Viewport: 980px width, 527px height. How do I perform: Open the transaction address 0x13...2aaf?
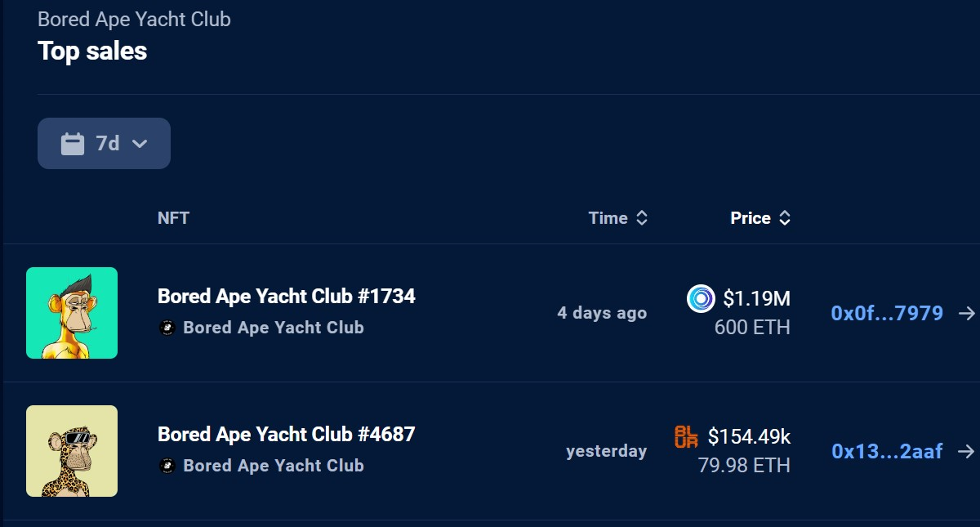tap(887, 451)
